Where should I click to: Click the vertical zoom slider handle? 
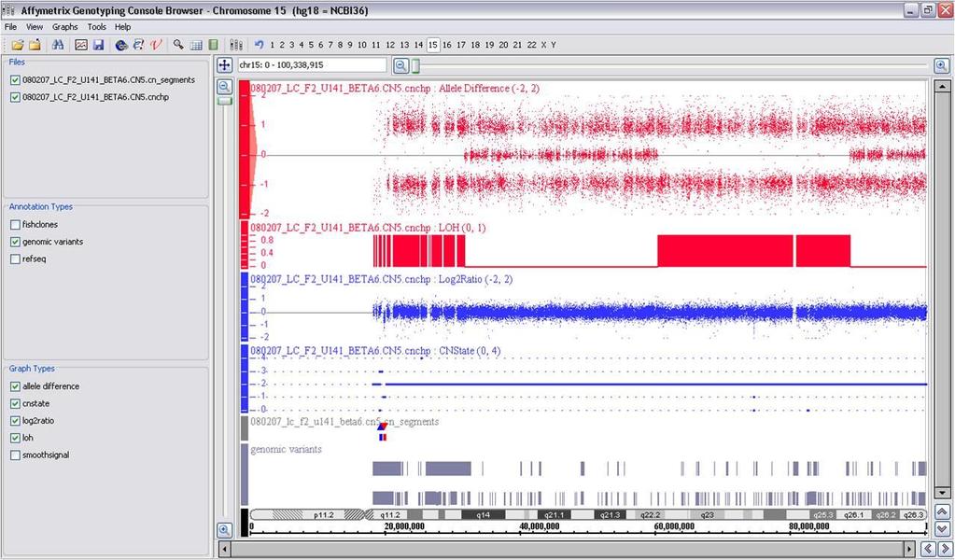click(225, 101)
